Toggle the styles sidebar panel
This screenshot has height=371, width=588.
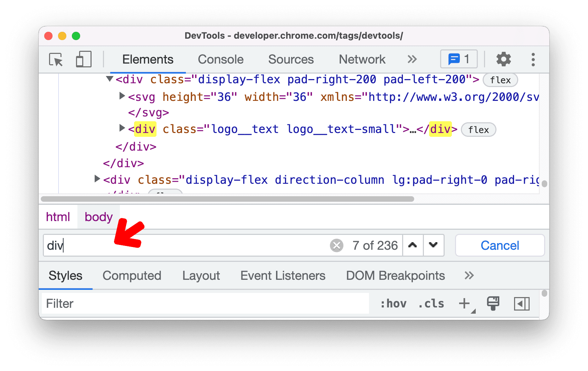(522, 304)
